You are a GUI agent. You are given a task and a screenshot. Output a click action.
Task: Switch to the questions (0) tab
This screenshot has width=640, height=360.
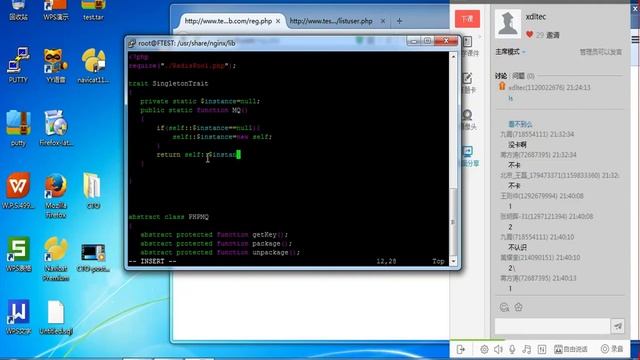(x=523, y=76)
